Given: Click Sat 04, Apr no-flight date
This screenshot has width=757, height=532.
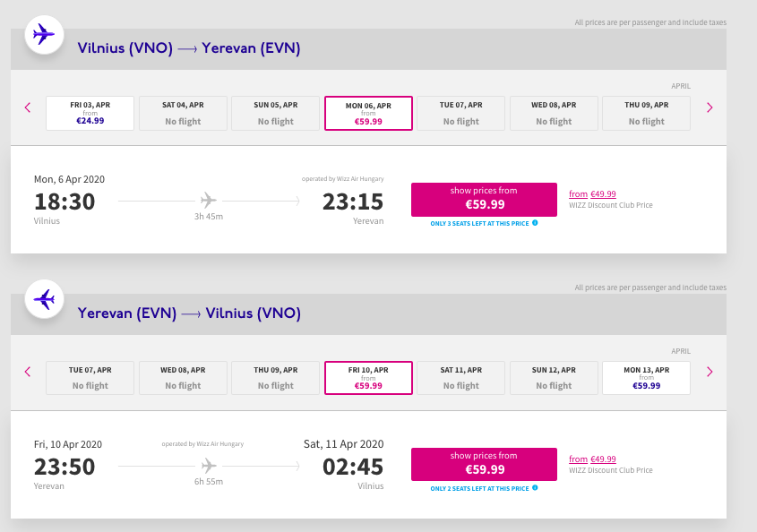Looking at the screenshot, I should coord(183,113).
